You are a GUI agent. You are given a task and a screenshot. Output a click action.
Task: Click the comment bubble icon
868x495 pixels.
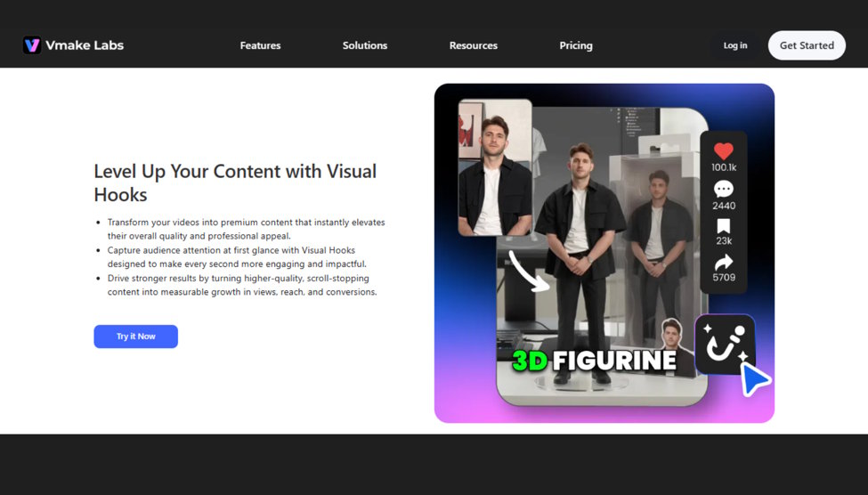(x=724, y=190)
